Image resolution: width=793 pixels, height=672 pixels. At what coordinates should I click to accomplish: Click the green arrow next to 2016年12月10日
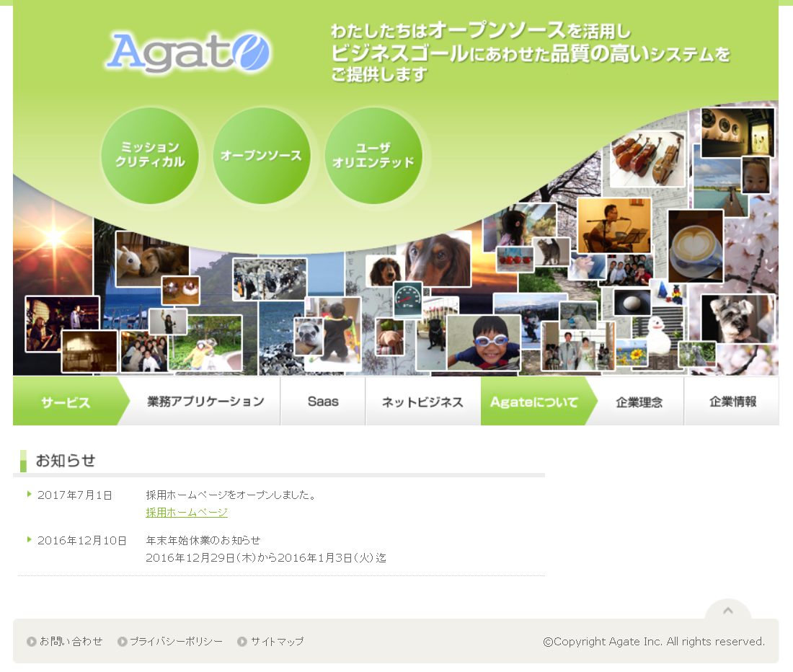[x=29, y=540]
